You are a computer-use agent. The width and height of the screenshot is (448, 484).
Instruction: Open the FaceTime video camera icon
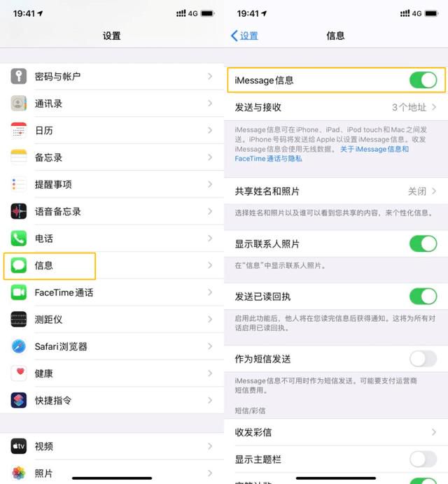[18, 292]
